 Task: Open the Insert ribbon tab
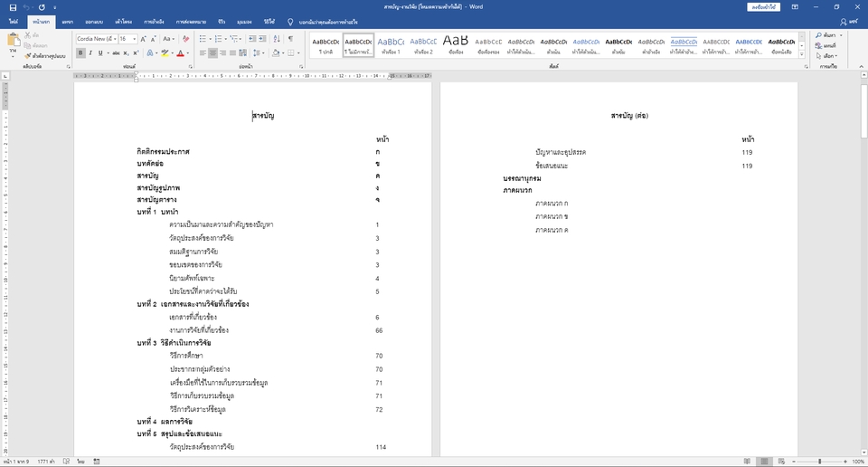[x=68, y=22]
